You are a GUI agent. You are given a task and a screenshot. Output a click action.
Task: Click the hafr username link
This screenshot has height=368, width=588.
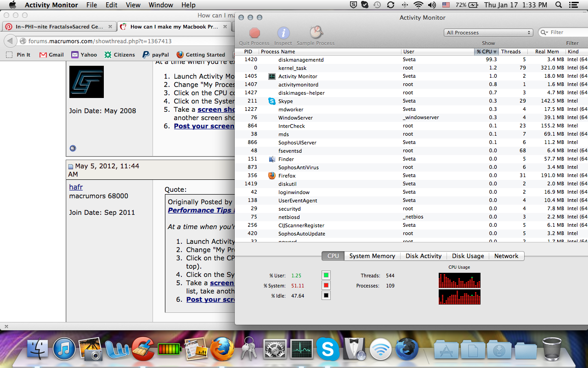[x=76, y=187]
